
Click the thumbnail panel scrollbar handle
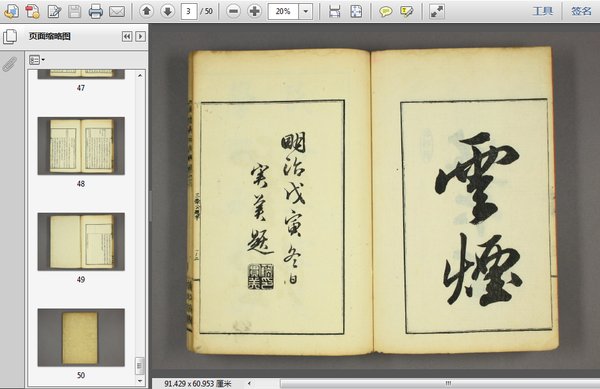tap(140, 366)
